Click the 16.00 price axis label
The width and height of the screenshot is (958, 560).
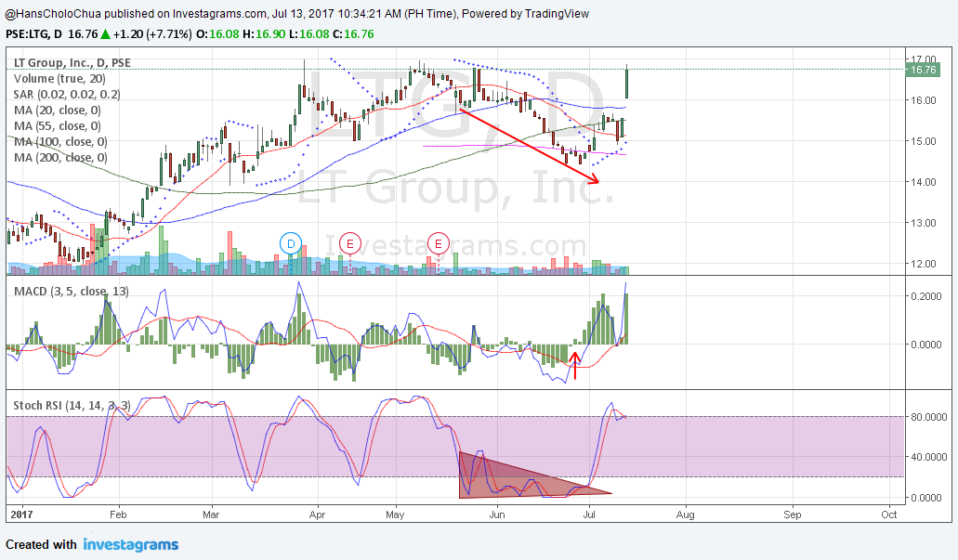[924, 100]
